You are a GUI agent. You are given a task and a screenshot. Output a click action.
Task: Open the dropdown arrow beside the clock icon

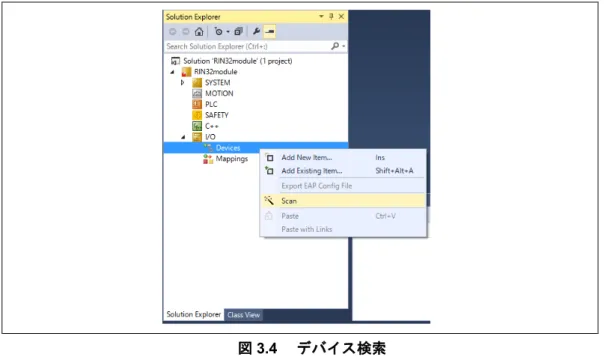pos(228,32)
